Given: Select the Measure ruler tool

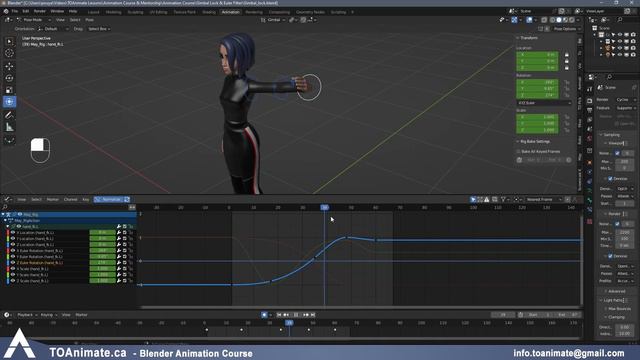Looking at the screenshot, I should click(9, 128).
